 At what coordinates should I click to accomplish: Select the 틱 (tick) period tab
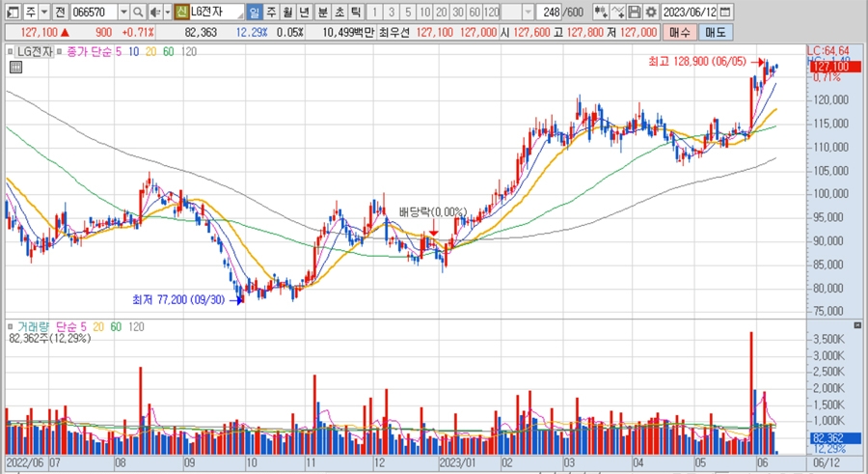[356, 13]
